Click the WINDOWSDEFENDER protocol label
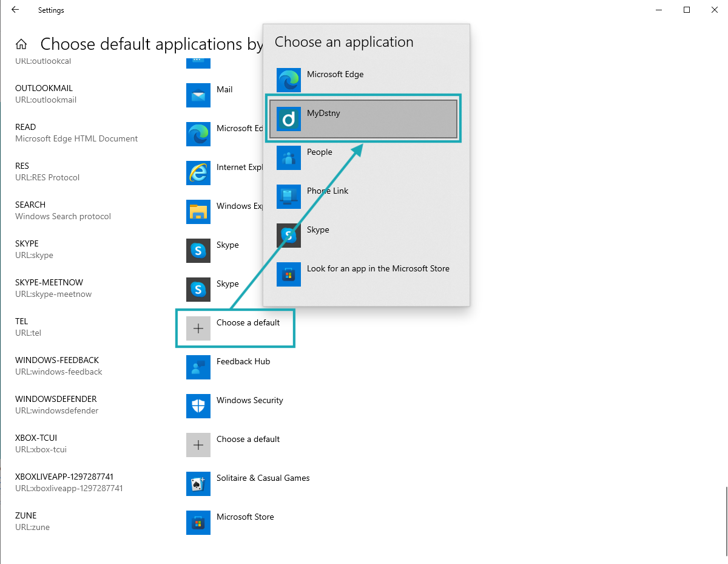This screenshot has height=564, width=728. point(56,399)
